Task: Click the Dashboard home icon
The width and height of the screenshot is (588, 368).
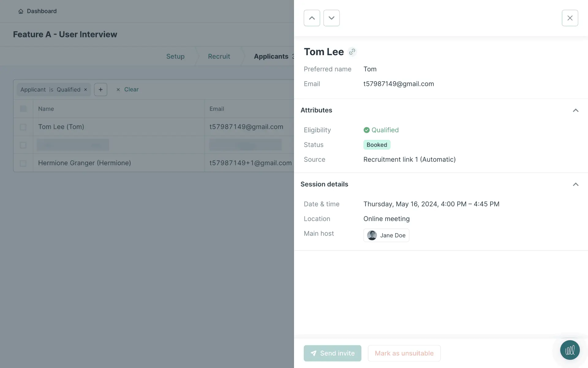Action: 21,11
